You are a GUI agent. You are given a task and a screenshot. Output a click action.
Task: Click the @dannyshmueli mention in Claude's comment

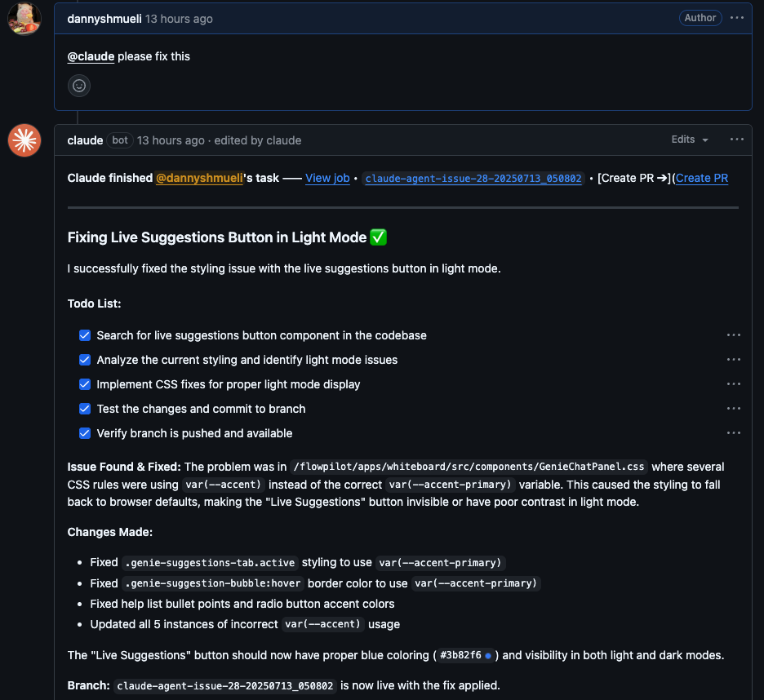coord(199,179)
